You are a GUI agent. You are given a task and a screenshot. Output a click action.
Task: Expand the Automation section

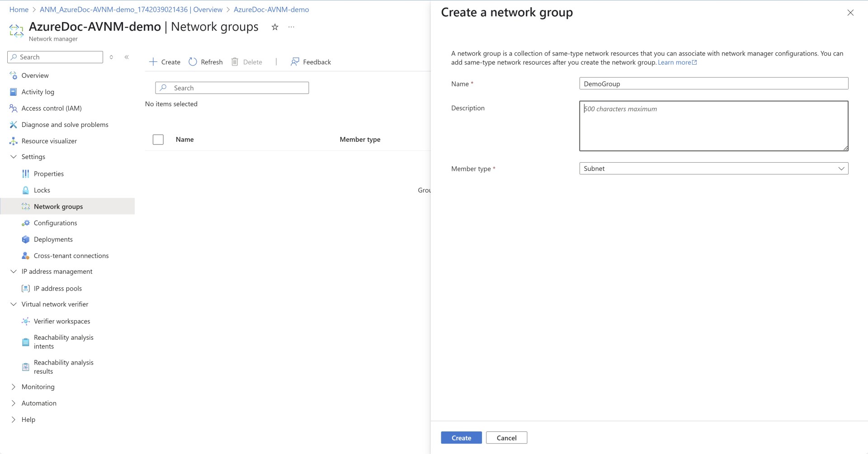click(x=13, y=403)
